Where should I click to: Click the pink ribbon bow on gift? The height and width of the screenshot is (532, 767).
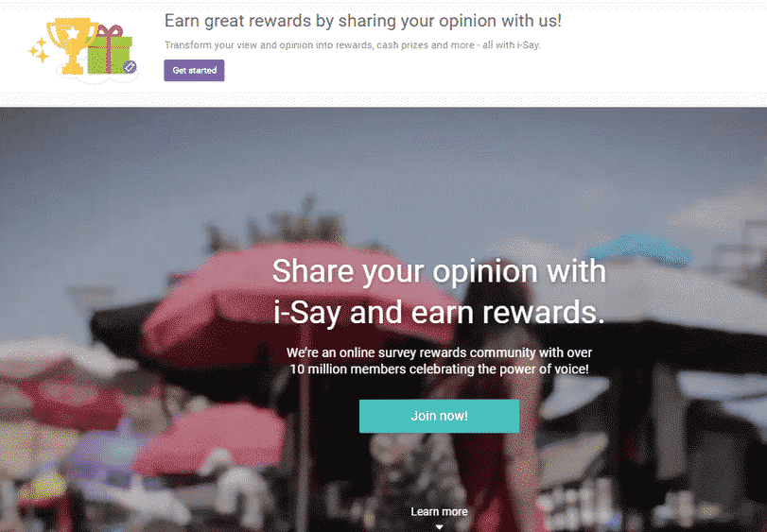click(x=109, y=33)
